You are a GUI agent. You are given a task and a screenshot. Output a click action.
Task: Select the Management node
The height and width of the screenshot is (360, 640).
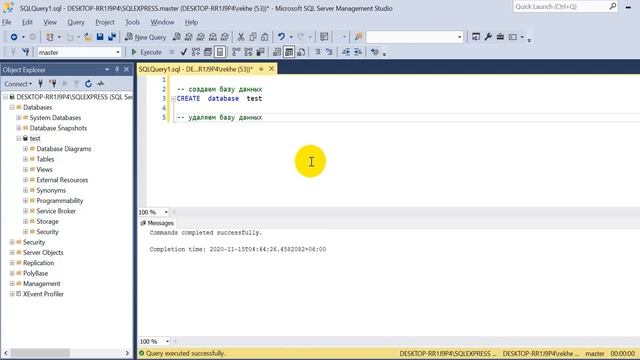pyautogui.click(x=42, y=284)
